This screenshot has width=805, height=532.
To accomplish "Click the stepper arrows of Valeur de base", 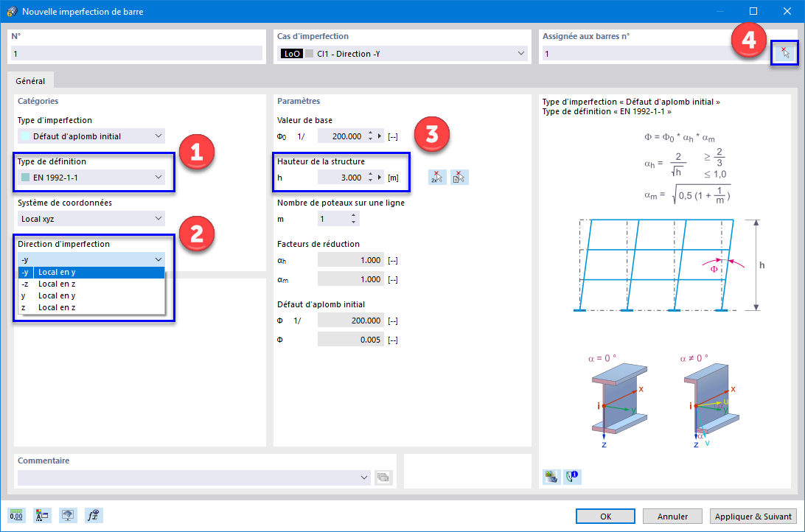I will 371,136.
